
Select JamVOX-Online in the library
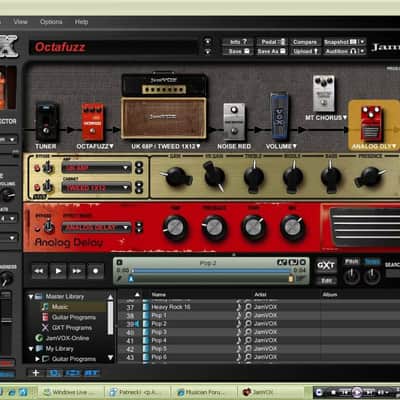(67, 338)
